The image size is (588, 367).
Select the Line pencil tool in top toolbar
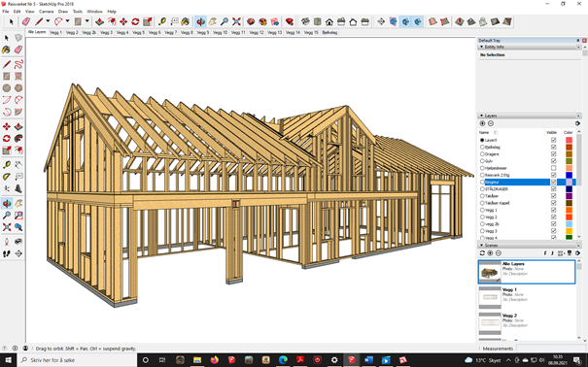coord(39,21)
